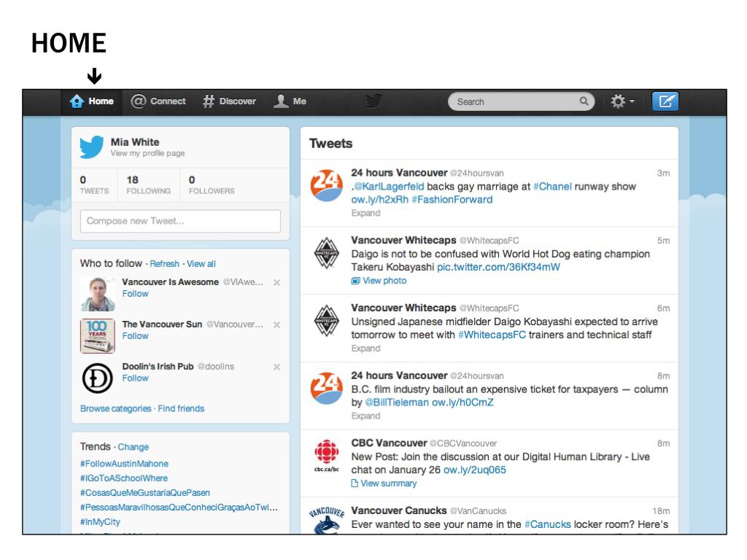747x560 pixels.
Task: Click 24 hours Vancouver avatar on Lagerfeld tweet
Action: [326, 185]
